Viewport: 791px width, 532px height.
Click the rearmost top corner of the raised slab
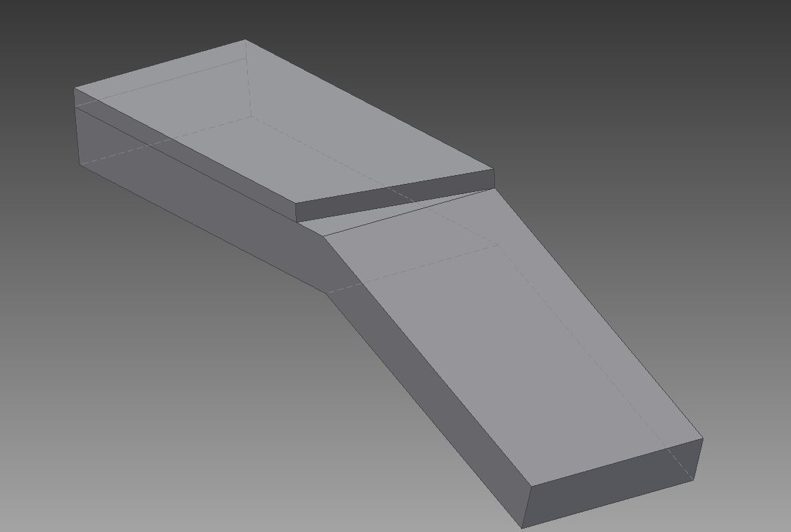(245, 41)
